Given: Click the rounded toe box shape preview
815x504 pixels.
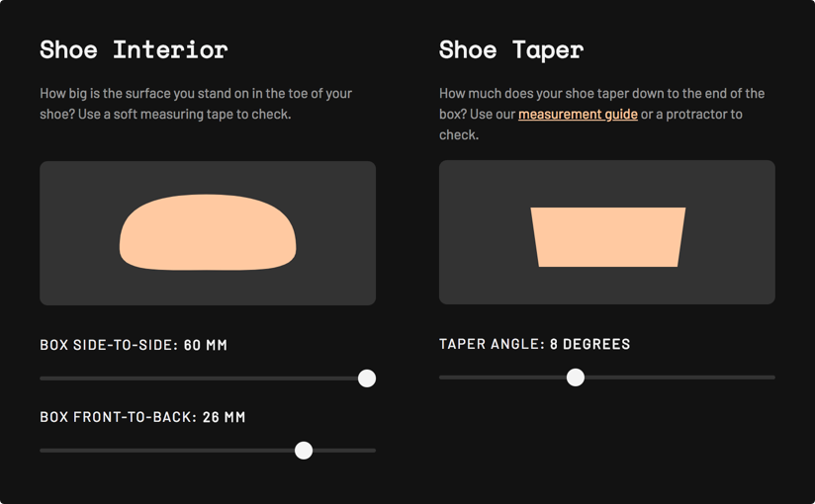Looking at the screenshot, I should point(208,232).
